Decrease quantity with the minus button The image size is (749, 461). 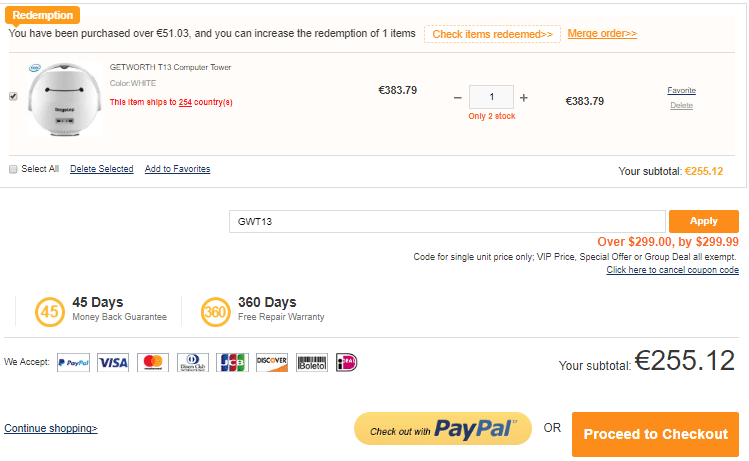457,98
